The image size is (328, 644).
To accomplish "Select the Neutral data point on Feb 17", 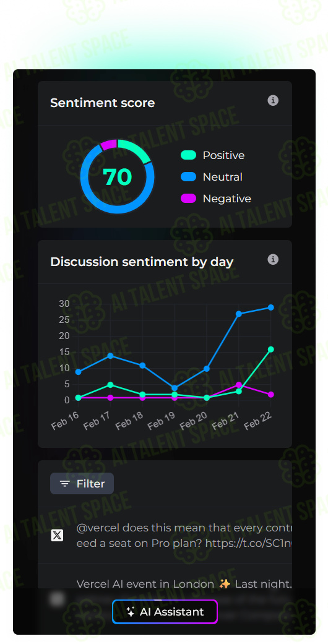I will (x=110, y=356).
